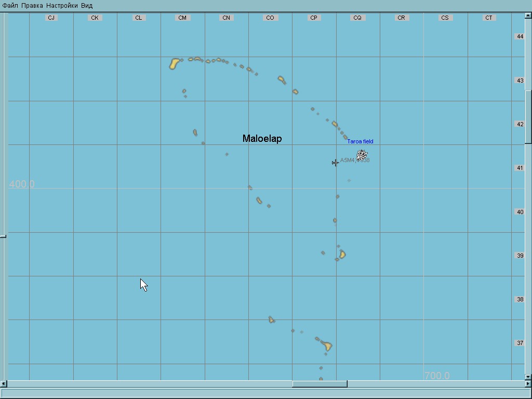Image resolution: width=532 pixels, height=399 pixels.
Task: Click the large island at northwest tip of atoll
Action: tap(174, 63)
